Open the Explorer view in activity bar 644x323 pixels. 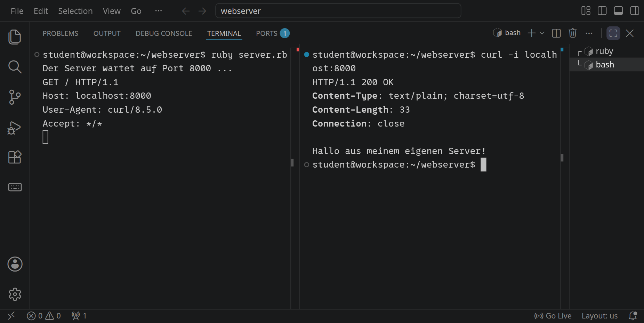(x=15, y=37)
